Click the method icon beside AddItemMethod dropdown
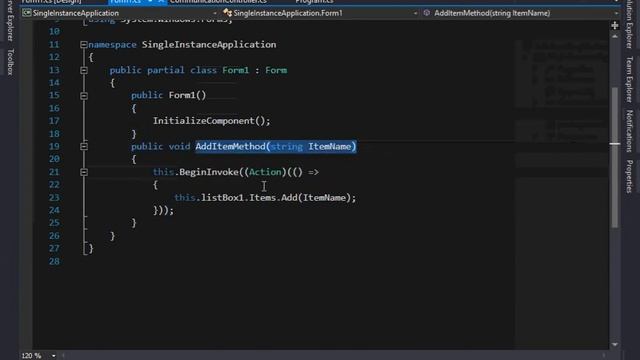Viewport: 640px width, 360px height. click(x=427, y=13)
